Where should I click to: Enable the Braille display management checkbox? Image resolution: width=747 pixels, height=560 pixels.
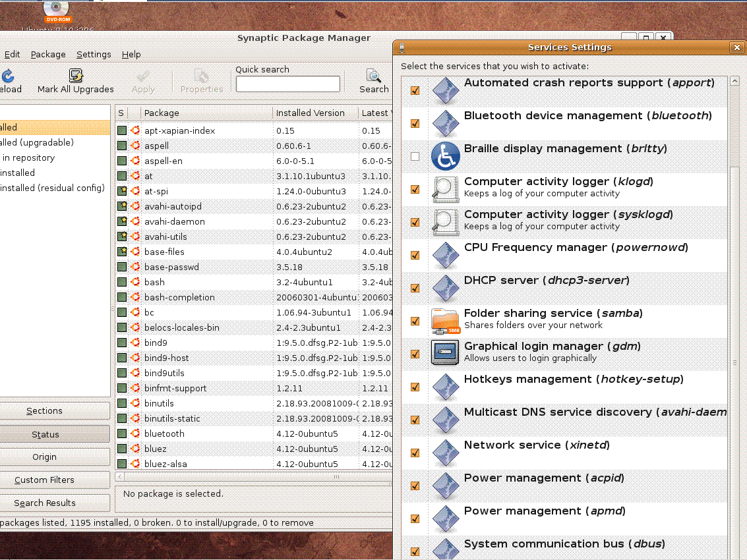(x=415, y=156)
